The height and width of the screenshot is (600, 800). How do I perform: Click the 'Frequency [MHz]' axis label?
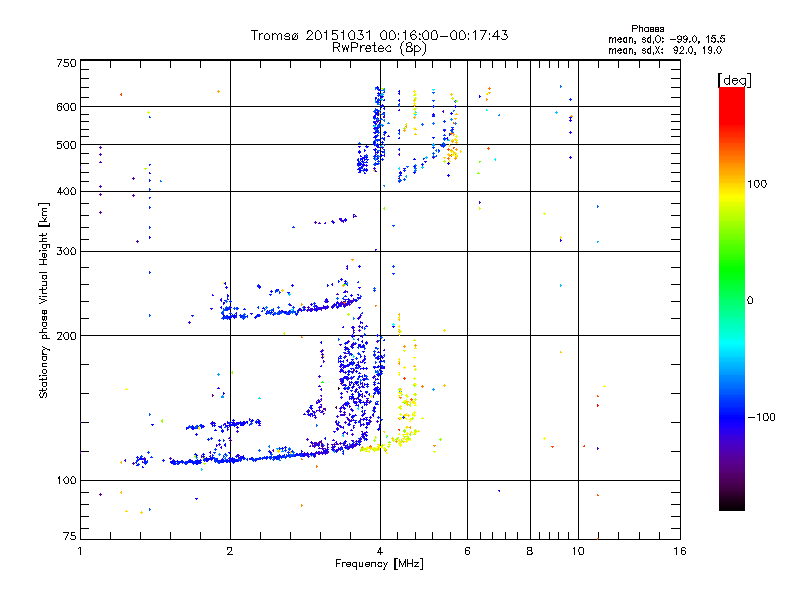pos(379,564)
